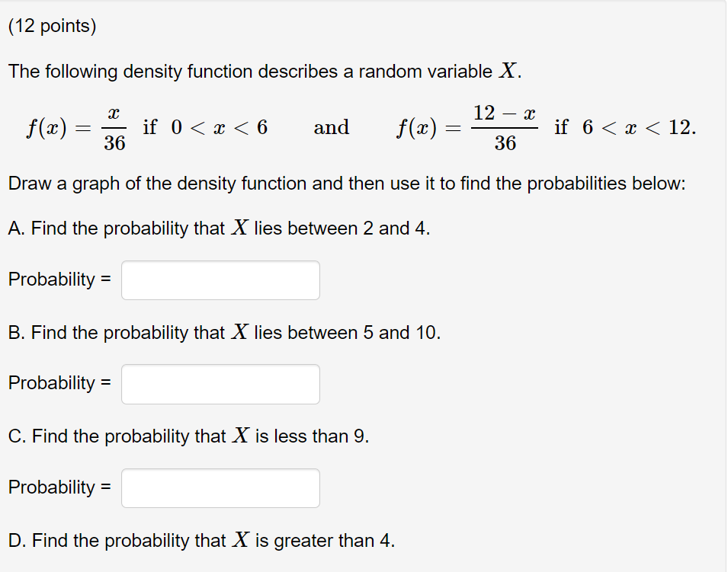Focus the empty field below question B
Screen dimensions: 728x572
220,384
